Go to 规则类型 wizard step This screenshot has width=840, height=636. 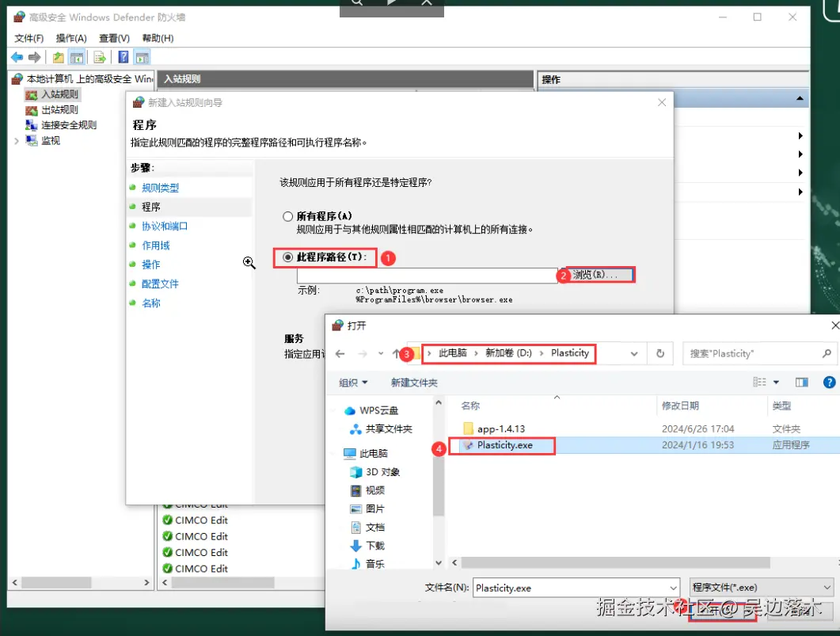pyautogui.click(x=160, y=188)
